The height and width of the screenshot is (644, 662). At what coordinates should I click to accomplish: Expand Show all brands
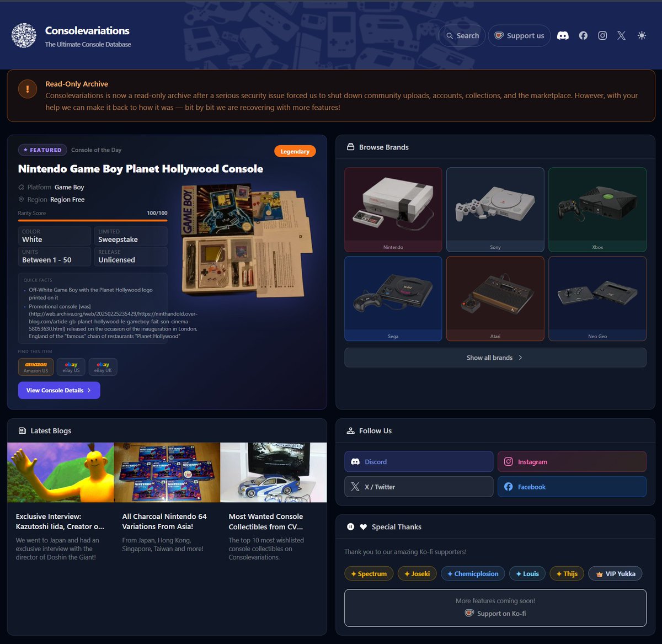point(495,358)
